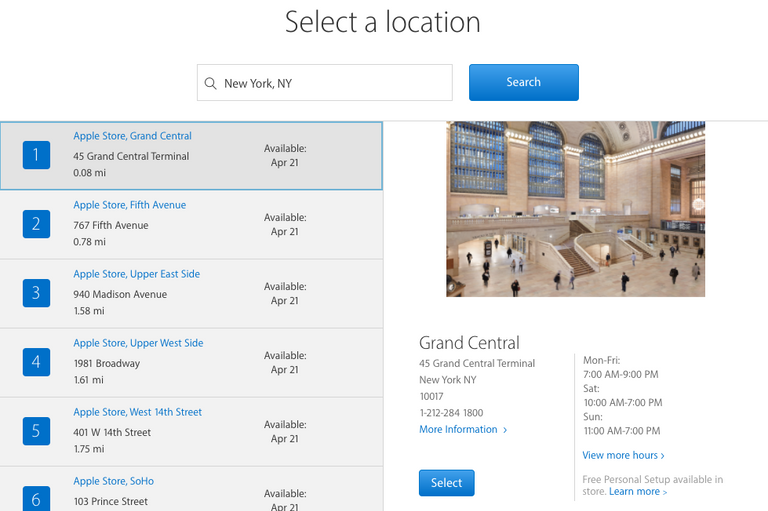Click the magnifying glass search icon
768x511 pixels.
point(210,84)
